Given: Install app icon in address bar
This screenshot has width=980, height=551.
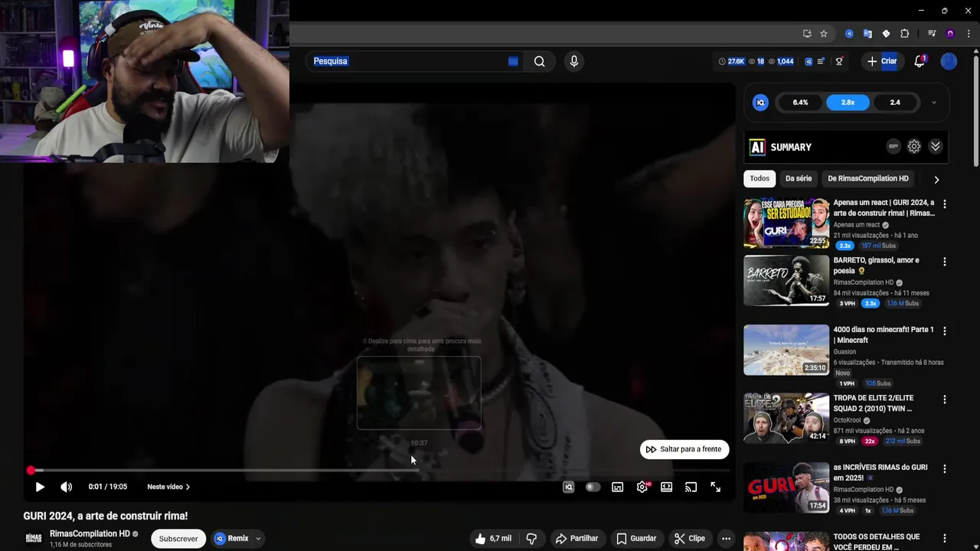Looking at the screenshot, I should [807, 34].
